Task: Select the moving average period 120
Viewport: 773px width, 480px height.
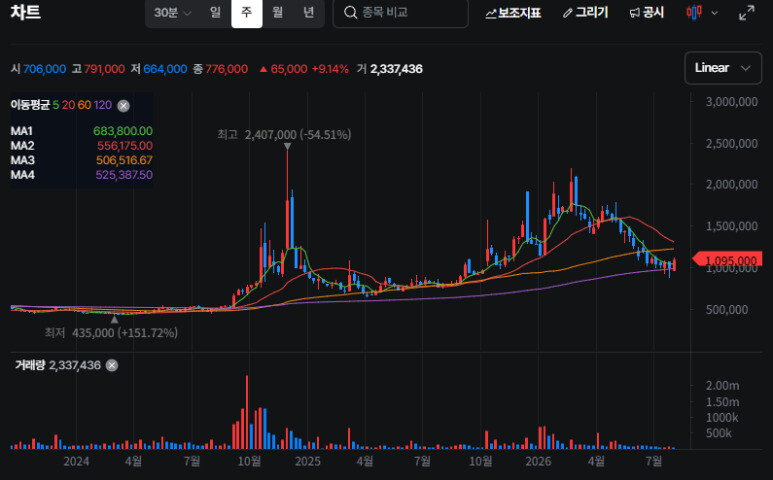Action: click(x=103, y=105)
